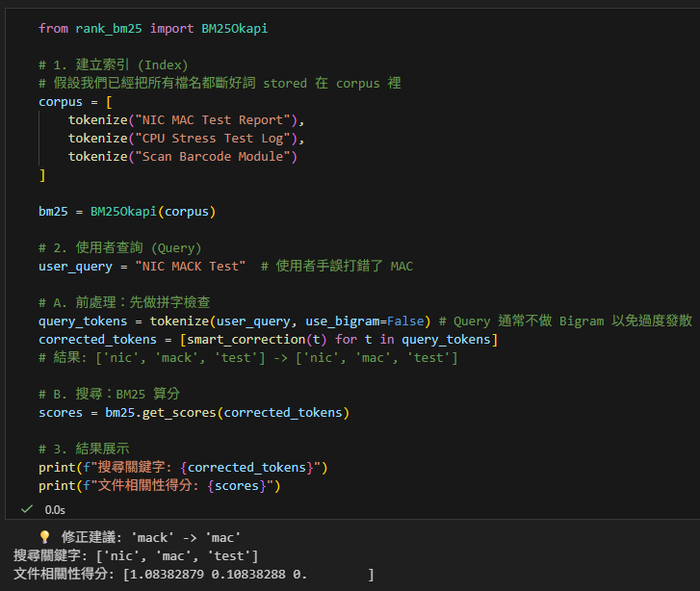The image size is (700, 591).
Task: Click the comment about filenames stored in corpus
Action: (x=220, y=84)
